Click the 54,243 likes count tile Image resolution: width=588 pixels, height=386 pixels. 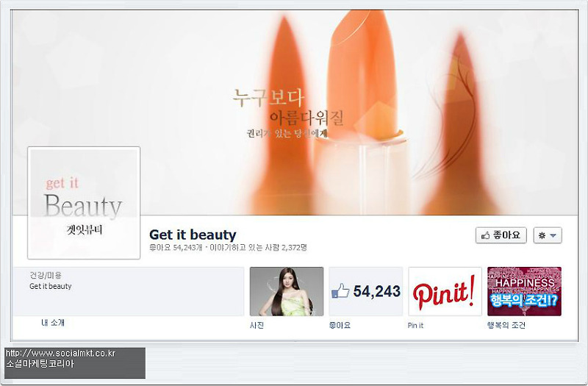[x=365, y=291]
